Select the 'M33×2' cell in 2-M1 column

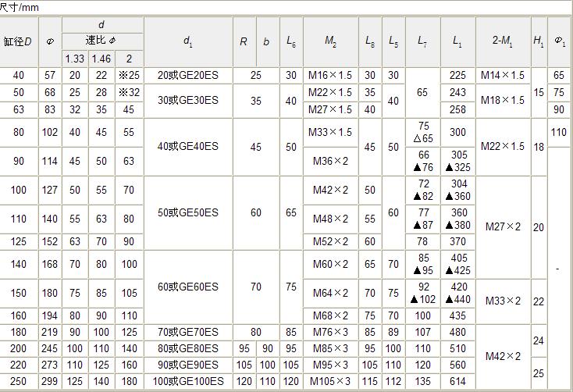tap(503, 301)
